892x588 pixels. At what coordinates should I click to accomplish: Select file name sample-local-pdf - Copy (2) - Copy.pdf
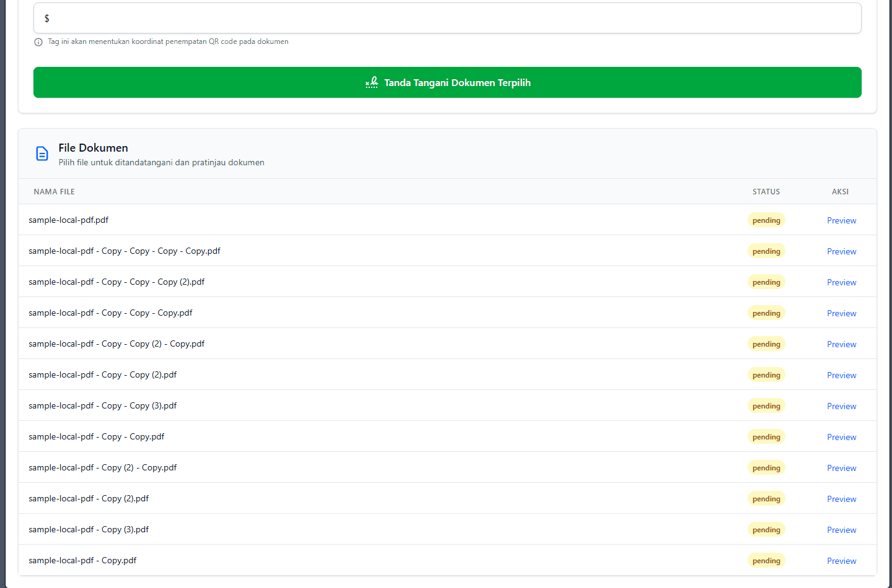[103, 467]
